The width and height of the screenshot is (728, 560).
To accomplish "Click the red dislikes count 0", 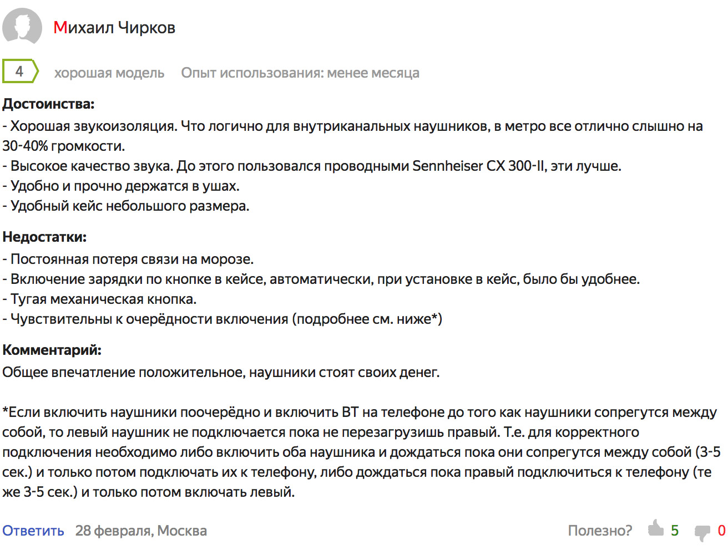I will (x=721, y=531).
